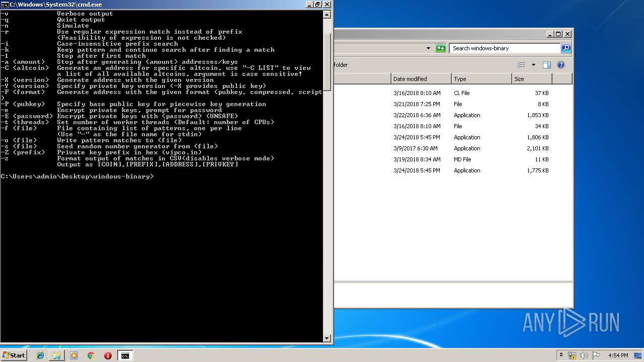Click cmd.exe title bar text
Screen dimensions: 644x362
click(x=56, y=5)
